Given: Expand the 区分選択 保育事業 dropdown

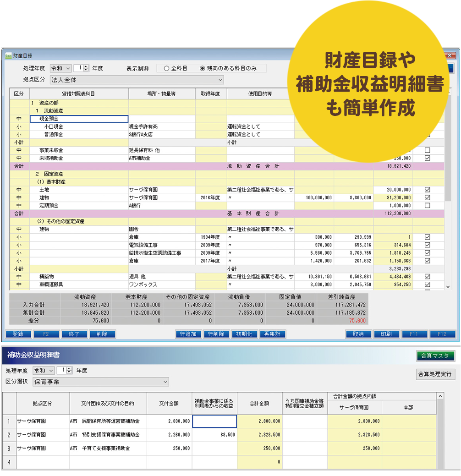Looking at the screenshot, I should (101, 382).
